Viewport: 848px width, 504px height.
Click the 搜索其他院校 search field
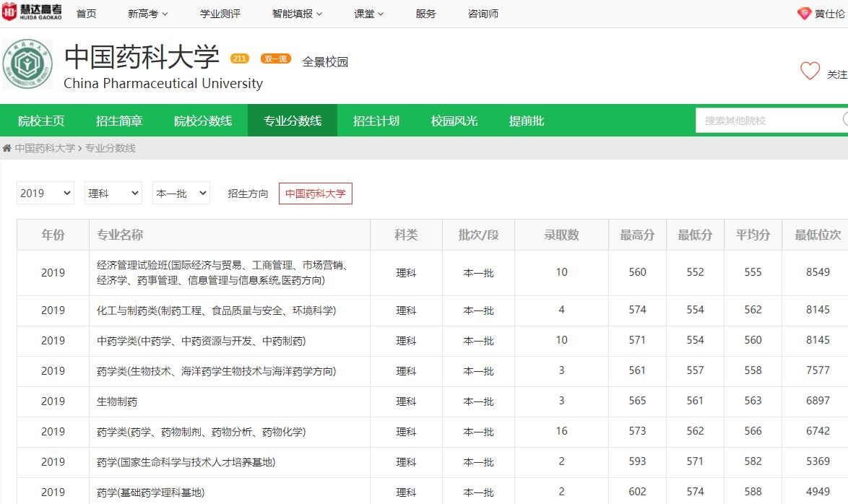coord(771,121)
